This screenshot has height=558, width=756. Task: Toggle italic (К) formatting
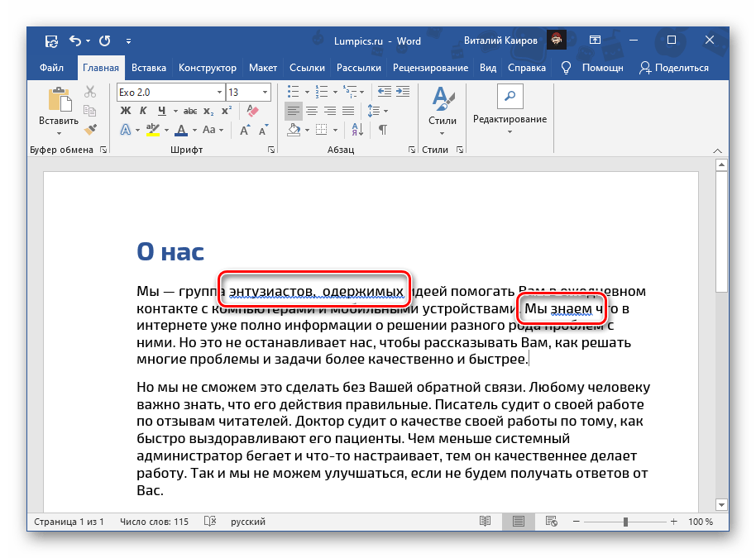click(x=143, y=111)
